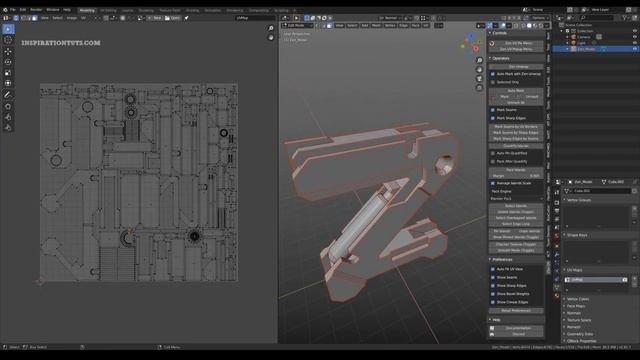The width and height of the screenshot is (640, 360).
Task: Expand the Vertex Colors section
Action: click(578, 299)
